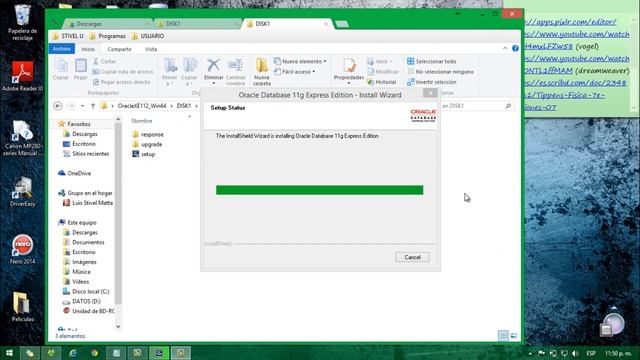
Task: Open Programas bookmark folder
Action: (x=107, y=36)
